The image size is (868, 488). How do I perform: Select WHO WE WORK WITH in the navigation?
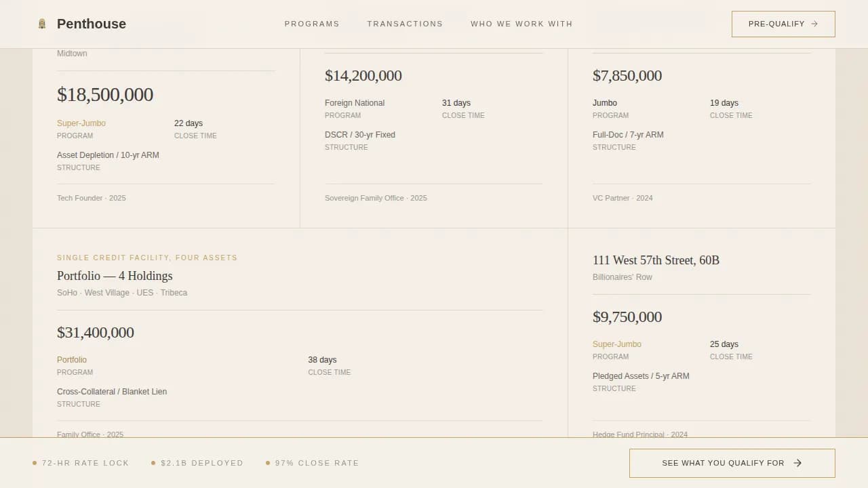pos(521,24)
